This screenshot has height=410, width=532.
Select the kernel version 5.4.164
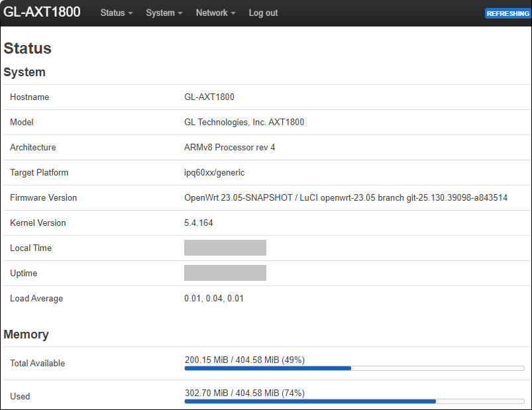click(199, 223)
